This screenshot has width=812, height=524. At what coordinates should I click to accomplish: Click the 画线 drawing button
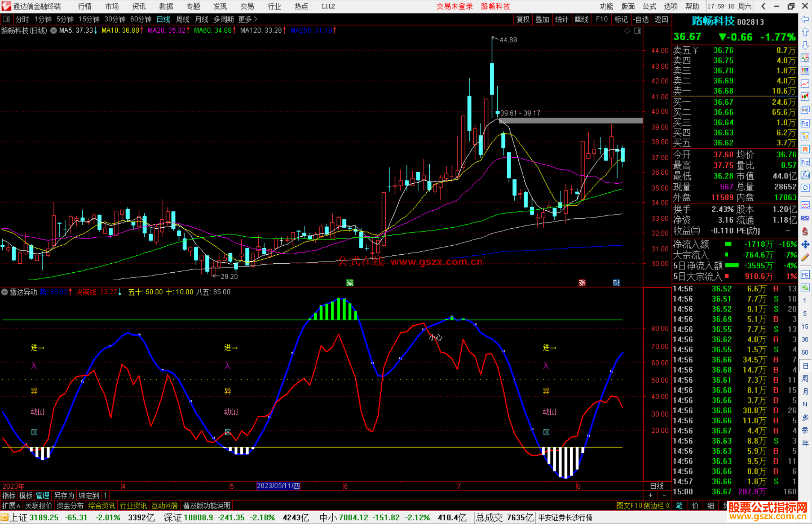581,19
